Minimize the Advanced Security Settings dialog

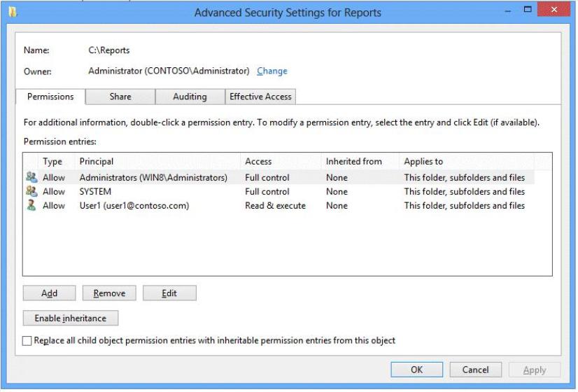pyautogui.click(x=508, y=11)
